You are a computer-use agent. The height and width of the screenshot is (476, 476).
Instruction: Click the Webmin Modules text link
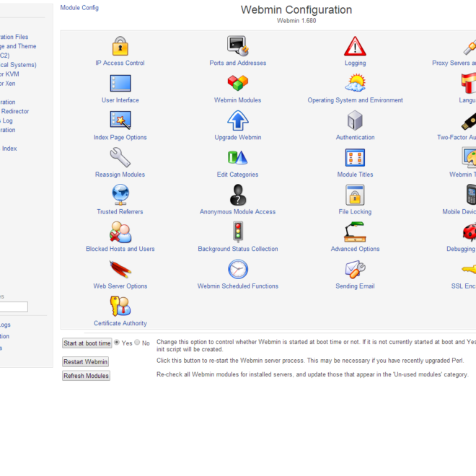coord(238,100)
